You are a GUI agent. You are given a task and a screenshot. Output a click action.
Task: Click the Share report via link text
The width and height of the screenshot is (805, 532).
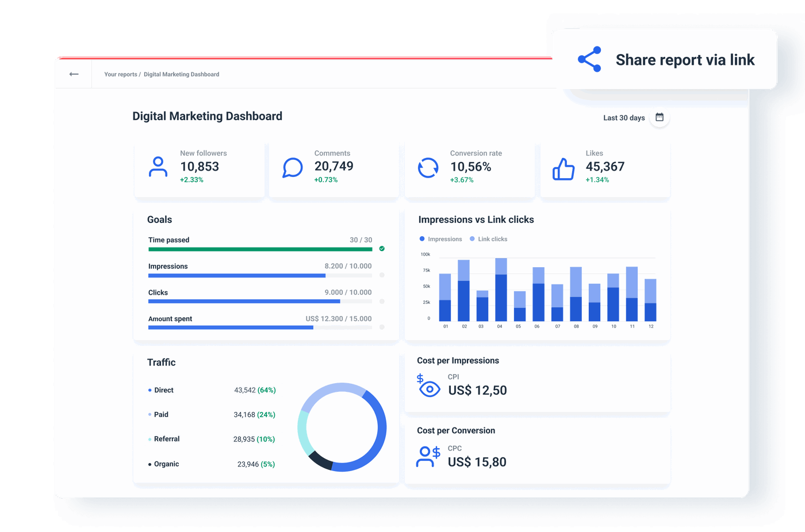click(x=685, y=59)
